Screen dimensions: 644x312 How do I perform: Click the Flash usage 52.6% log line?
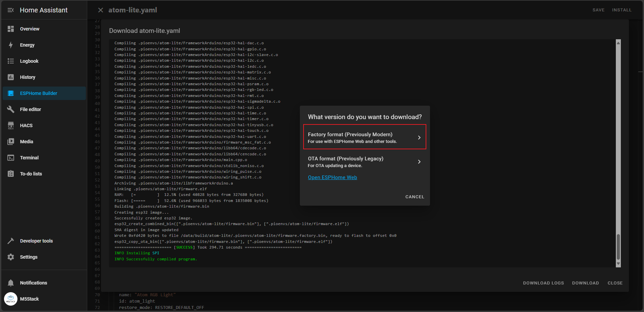click(191, 201)
